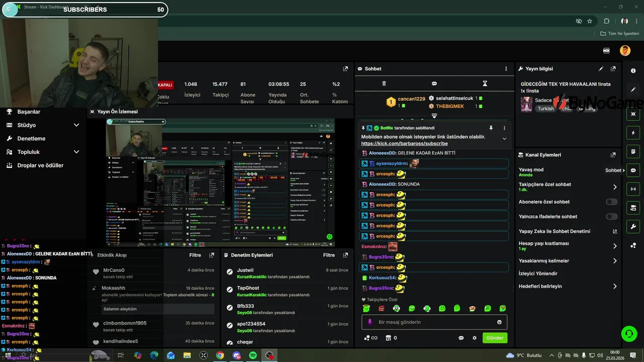644x362 pixels.
Task: Open Denetleme in left sidebar
Action: [x=31, y=139]
